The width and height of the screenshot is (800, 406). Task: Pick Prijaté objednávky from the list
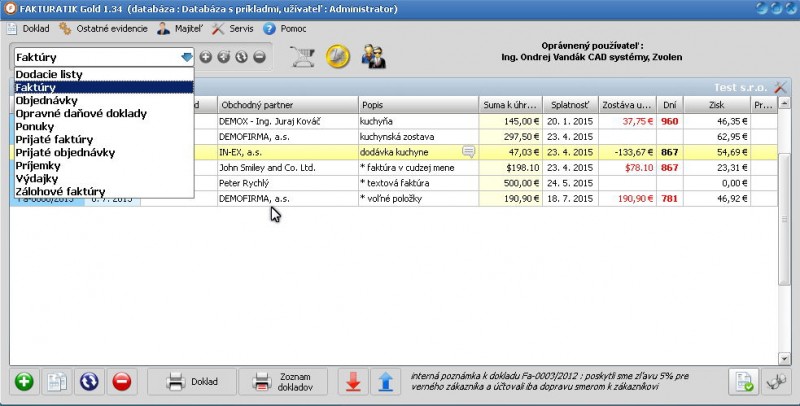pos(104,153)
